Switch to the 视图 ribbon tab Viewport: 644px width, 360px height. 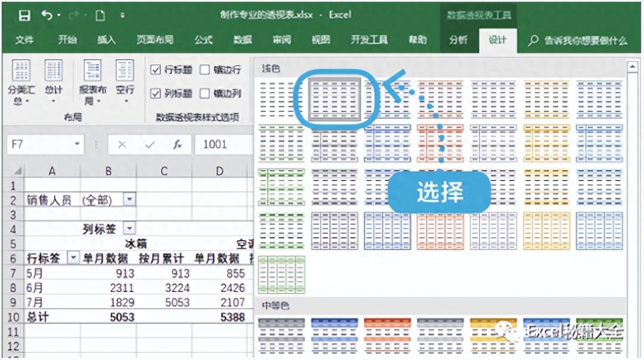tap(321, 40)
